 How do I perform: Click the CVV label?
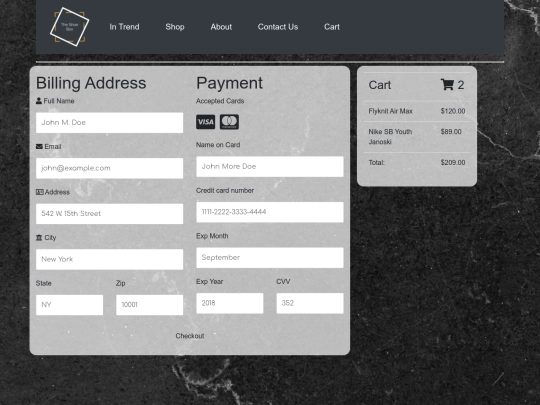pos(283,282)
